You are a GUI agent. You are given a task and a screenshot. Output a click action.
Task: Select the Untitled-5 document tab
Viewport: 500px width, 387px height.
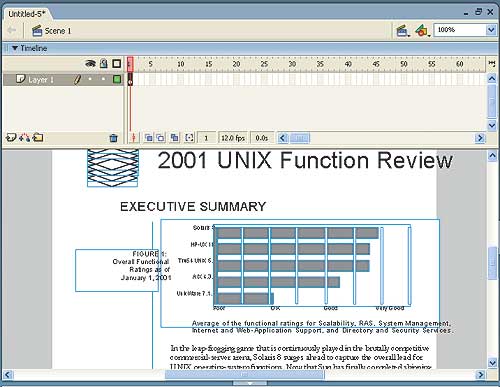tap(27, 14)
